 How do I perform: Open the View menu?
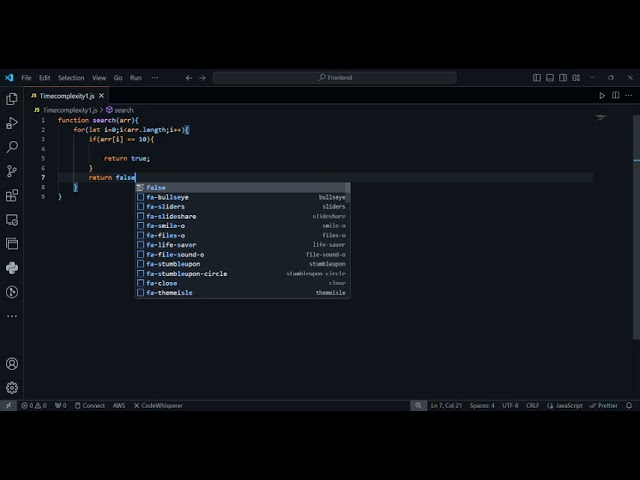(x=99, y=78)
